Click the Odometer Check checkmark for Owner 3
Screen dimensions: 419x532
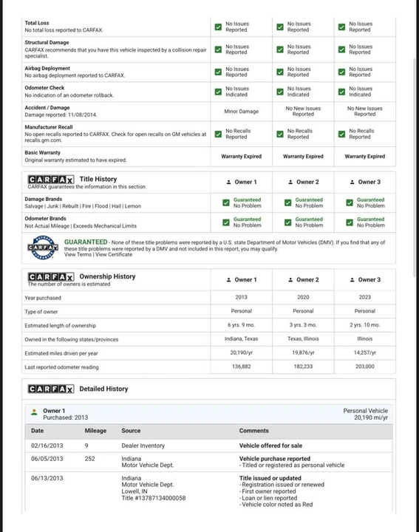(341, 92)
